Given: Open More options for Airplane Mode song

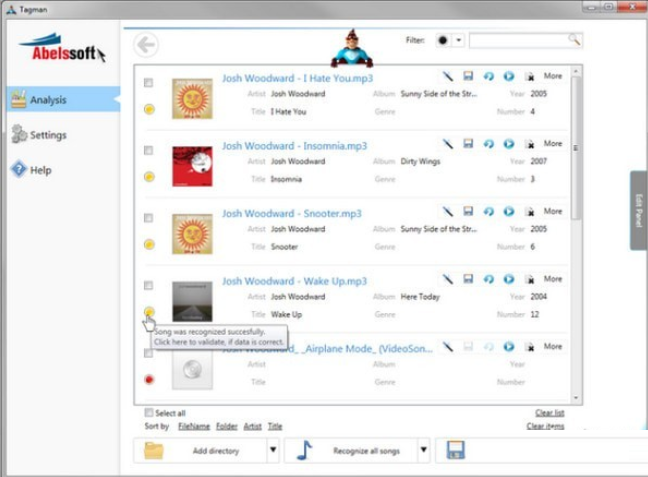Looking at the screenshot, I should (553, 347).
